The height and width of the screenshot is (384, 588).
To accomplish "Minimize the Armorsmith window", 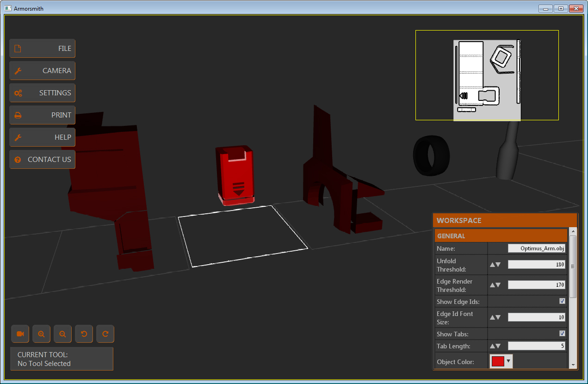I will coord(546,8).
